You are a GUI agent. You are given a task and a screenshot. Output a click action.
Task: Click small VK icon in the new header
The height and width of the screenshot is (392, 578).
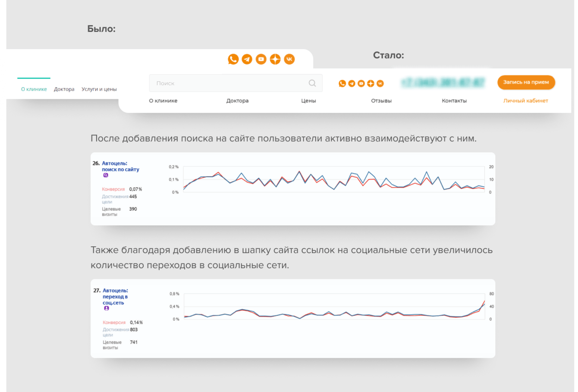click(380, 83)
